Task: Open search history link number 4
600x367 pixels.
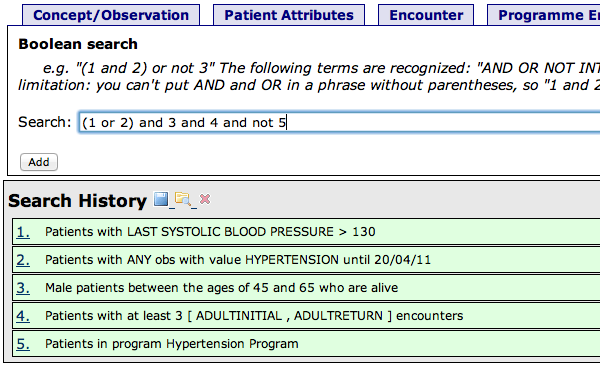Action: pos(23,316)
